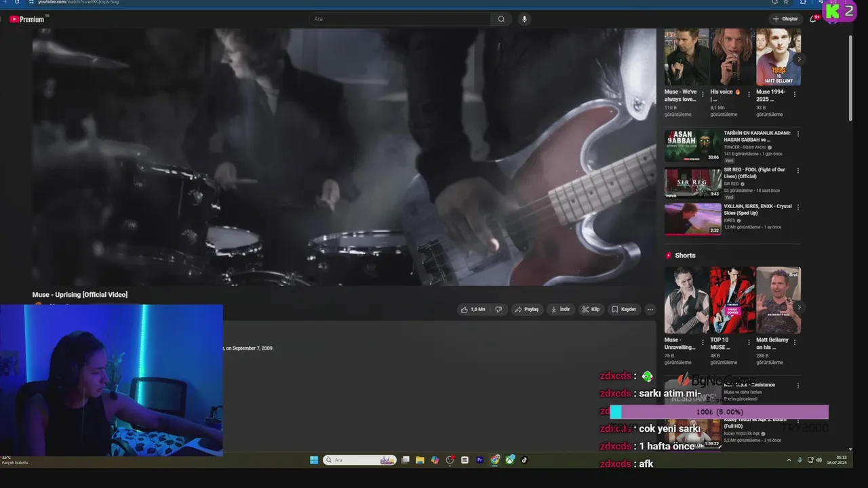Viewport: 868px width, 488px height.
Task: Click video title 'Muse - Uprising [Official Video]'
Action: point(80,294)
